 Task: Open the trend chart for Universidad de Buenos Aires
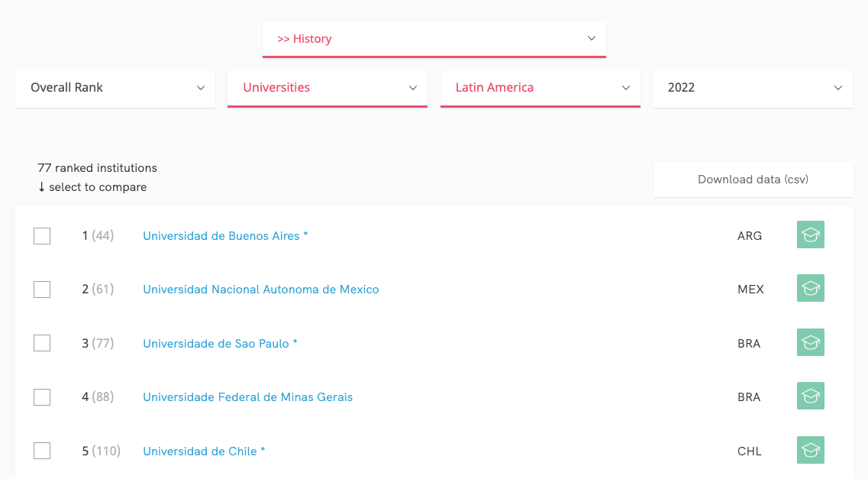[x=810, y=235]
